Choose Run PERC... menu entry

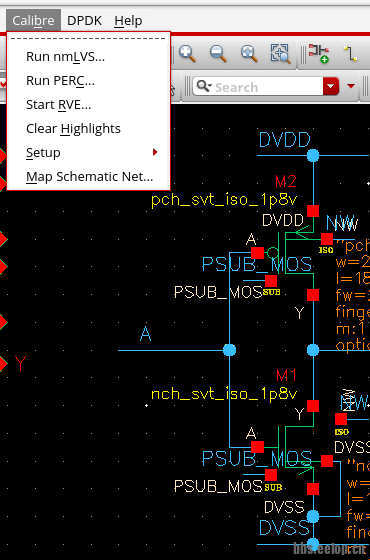89,81
